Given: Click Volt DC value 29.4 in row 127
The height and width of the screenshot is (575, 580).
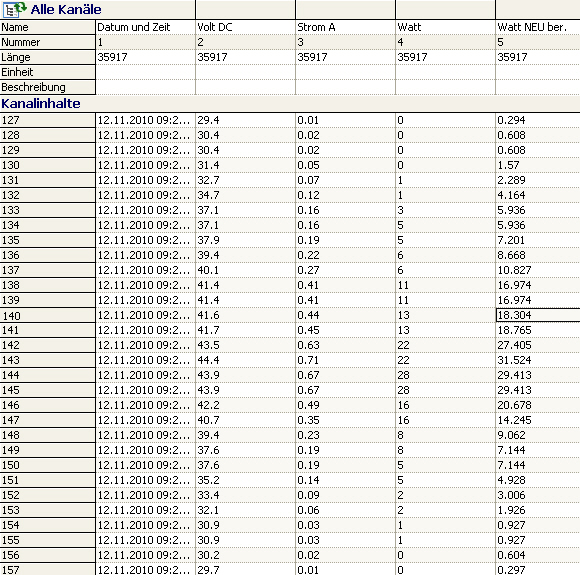Looking at the screenshot, I should pyautogui.click(x=208, y=120).
